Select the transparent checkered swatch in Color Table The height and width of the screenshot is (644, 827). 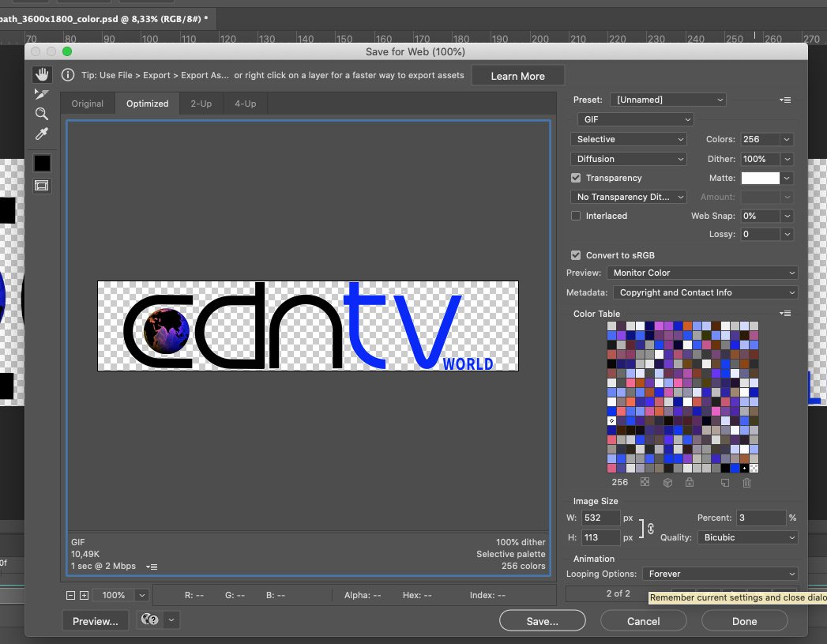pyautogui.click(x=754, y=469)
